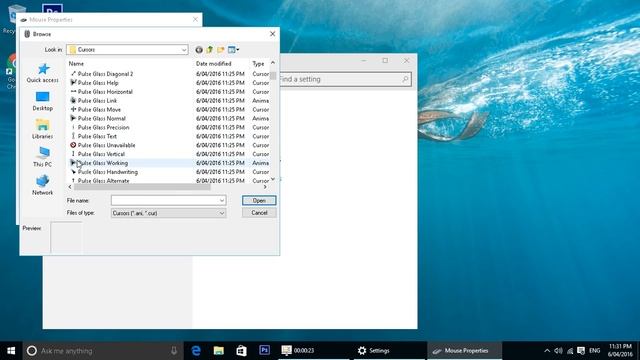The width and height of the screenshot is (640, 360).
Task: Expand the Look in folder dropdown
Action: tap(184, 50)
